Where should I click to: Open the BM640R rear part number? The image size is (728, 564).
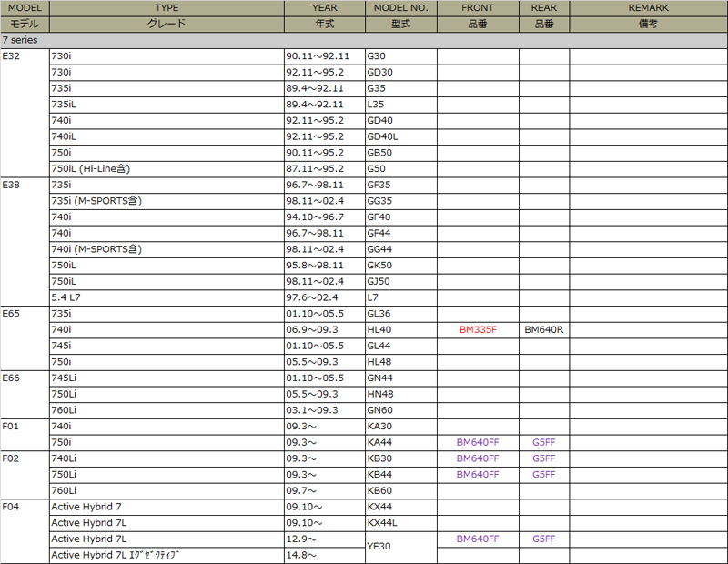[543, 329]
